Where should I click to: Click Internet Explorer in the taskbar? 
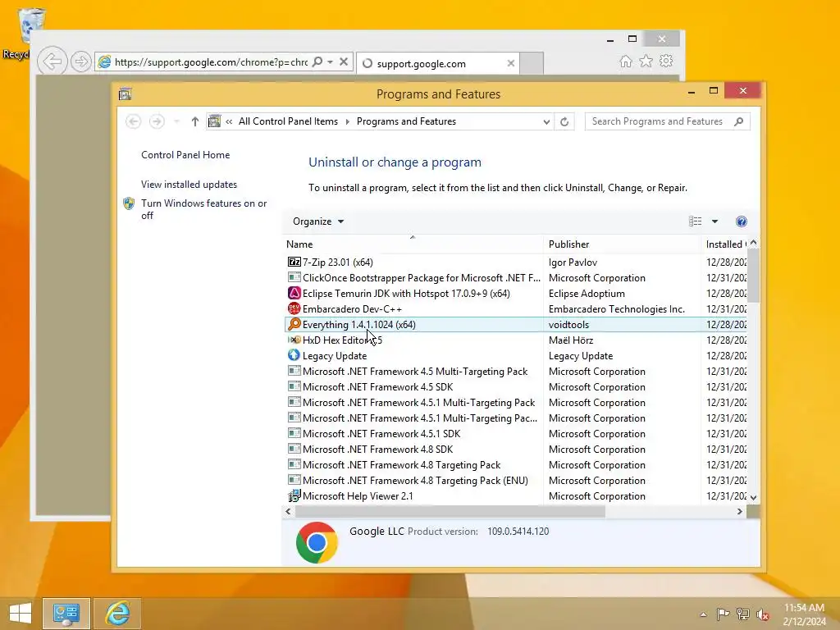coord(117,613)
